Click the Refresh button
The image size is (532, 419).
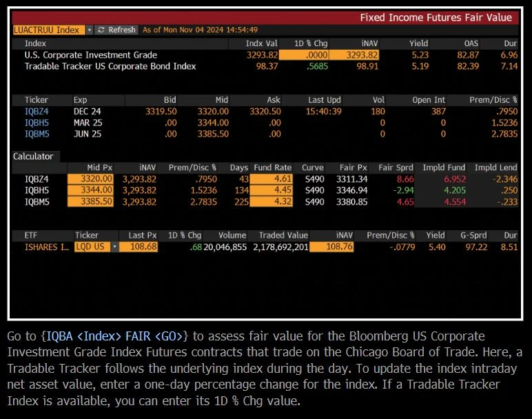tap(116, 30)
